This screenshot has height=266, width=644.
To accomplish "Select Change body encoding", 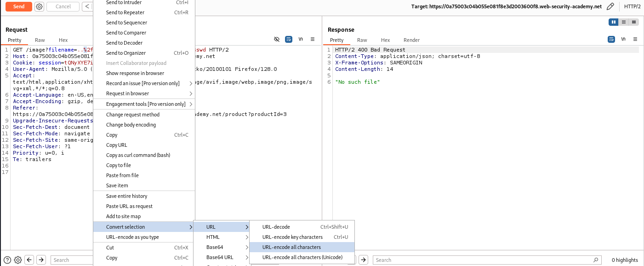I will click(144, 125).
